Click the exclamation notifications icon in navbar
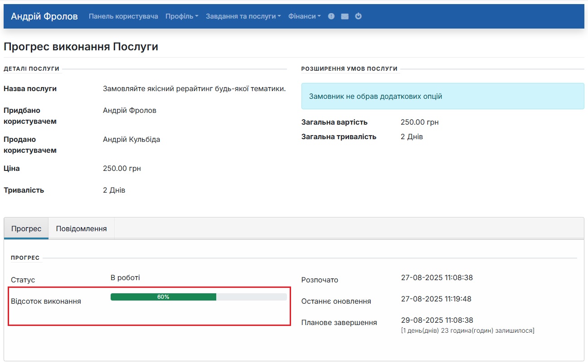Viewport: 588px width, 364px height. [331, 16]
